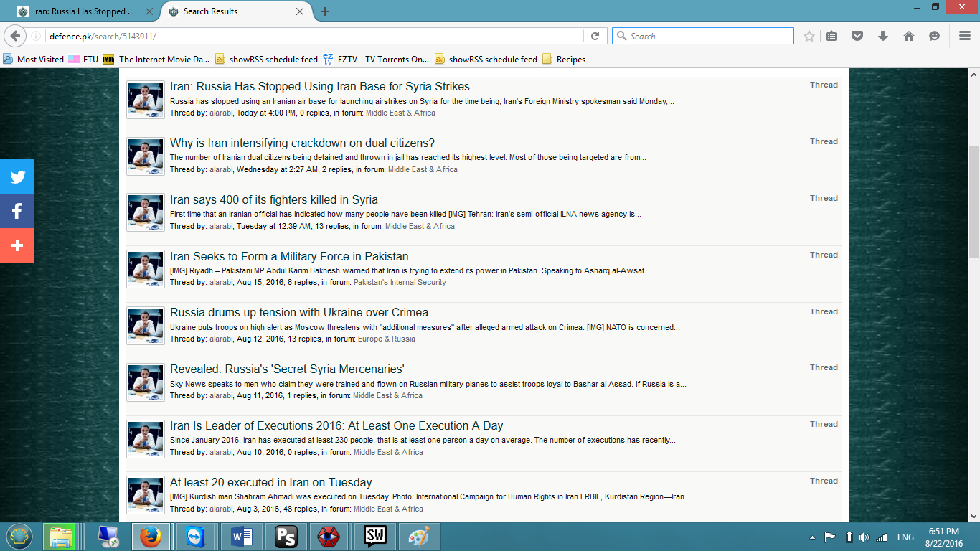The image size is (980, 551).
Task: Open 'At least 20 executed in Iran' thread
Action: [271, 483]
